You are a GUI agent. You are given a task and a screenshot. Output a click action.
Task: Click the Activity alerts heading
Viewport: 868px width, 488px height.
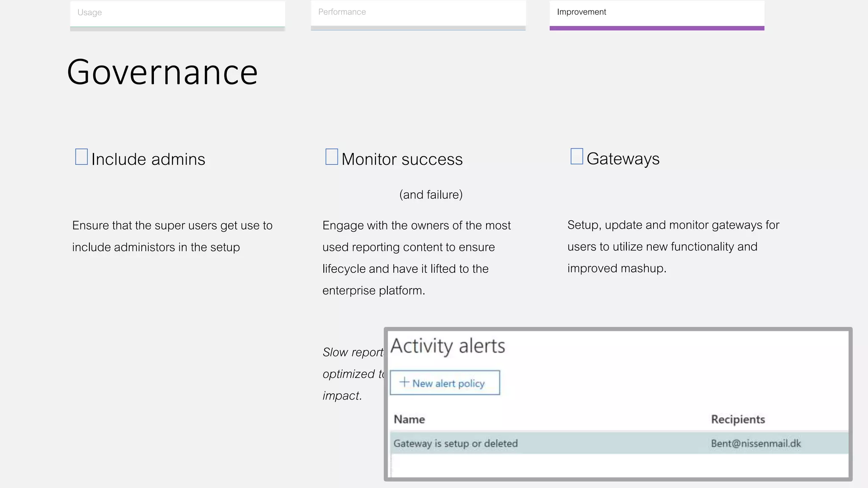point(448,346)
